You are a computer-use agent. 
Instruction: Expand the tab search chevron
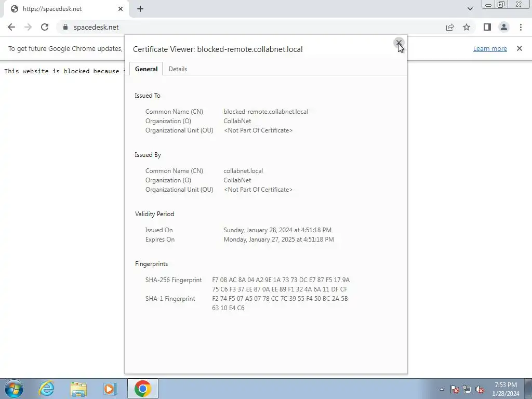coord(470,9)
